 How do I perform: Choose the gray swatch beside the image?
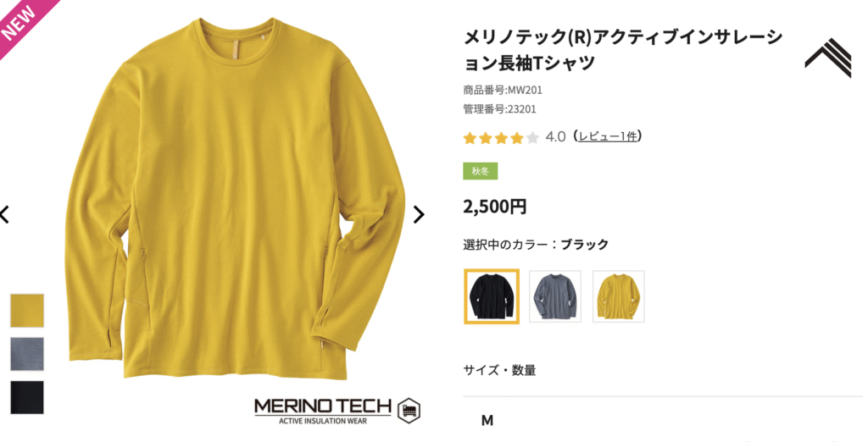27,354
